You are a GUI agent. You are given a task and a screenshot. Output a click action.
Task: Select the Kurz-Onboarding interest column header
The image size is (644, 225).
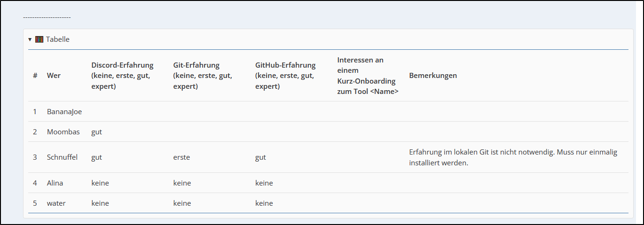368,76
